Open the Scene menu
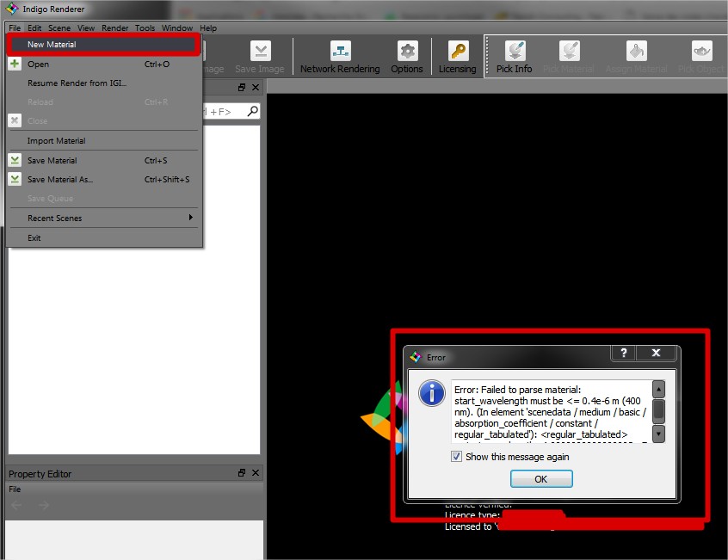Screen dimensions: 728x560 [x=59, y=28]
